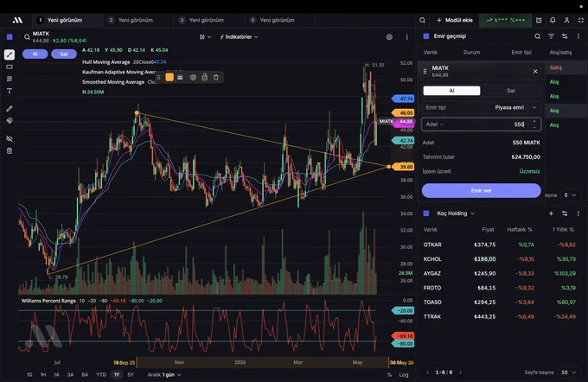Select the rectangle shape drawing tool

pos(10,67)
